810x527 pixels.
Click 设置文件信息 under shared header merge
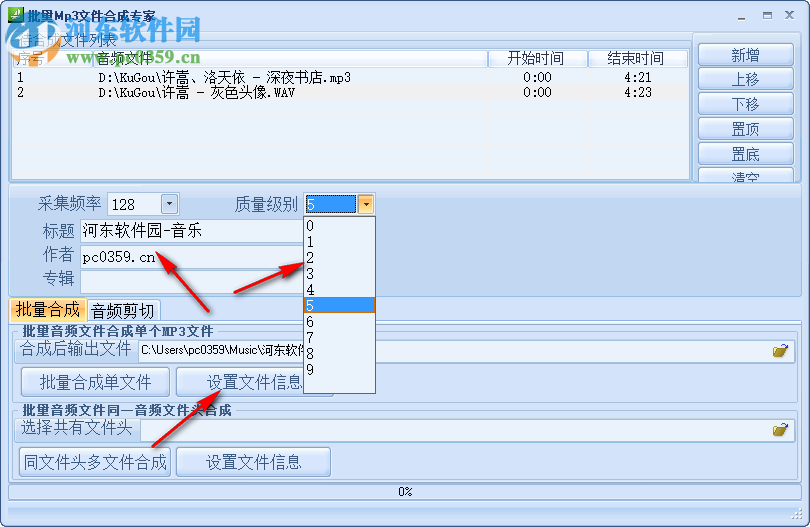point(254,461)
